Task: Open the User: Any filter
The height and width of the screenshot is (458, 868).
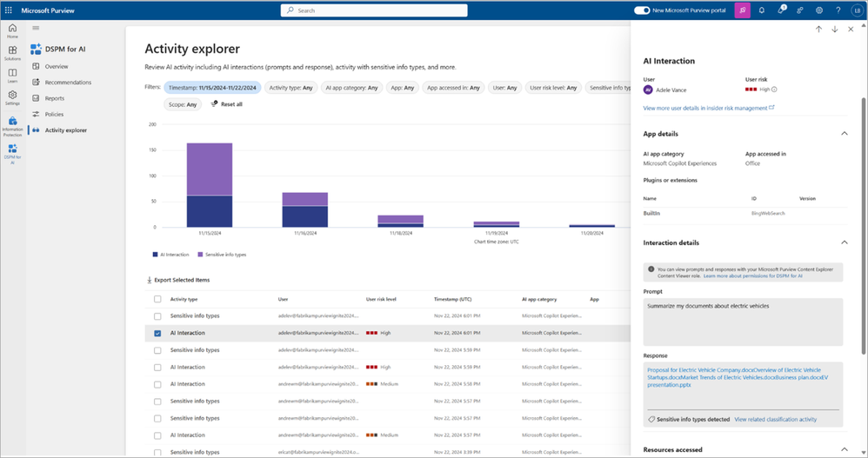Action: pos(504,88)
